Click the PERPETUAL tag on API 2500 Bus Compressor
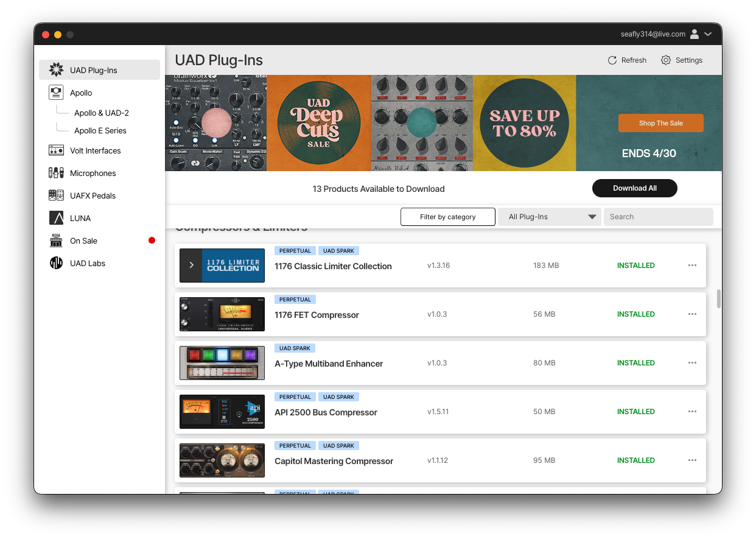This screenshot has height=539, width=756. (x=295, y=397)
